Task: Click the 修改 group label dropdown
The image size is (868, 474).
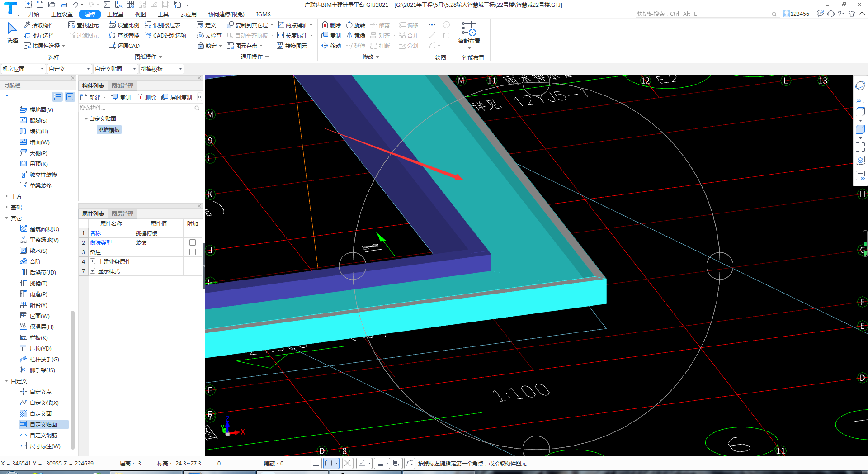Action: 371,57
